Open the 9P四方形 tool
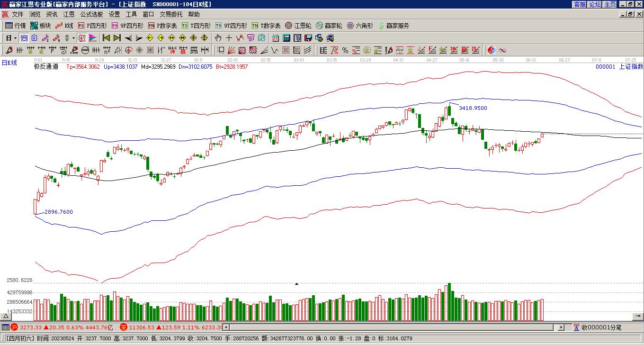Screen dimensions: 644x345 click(x=127, y=26)
